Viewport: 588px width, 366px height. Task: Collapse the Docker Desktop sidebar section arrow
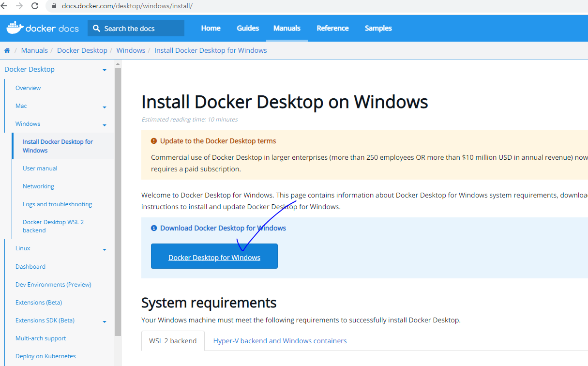[x=105, y=70]
